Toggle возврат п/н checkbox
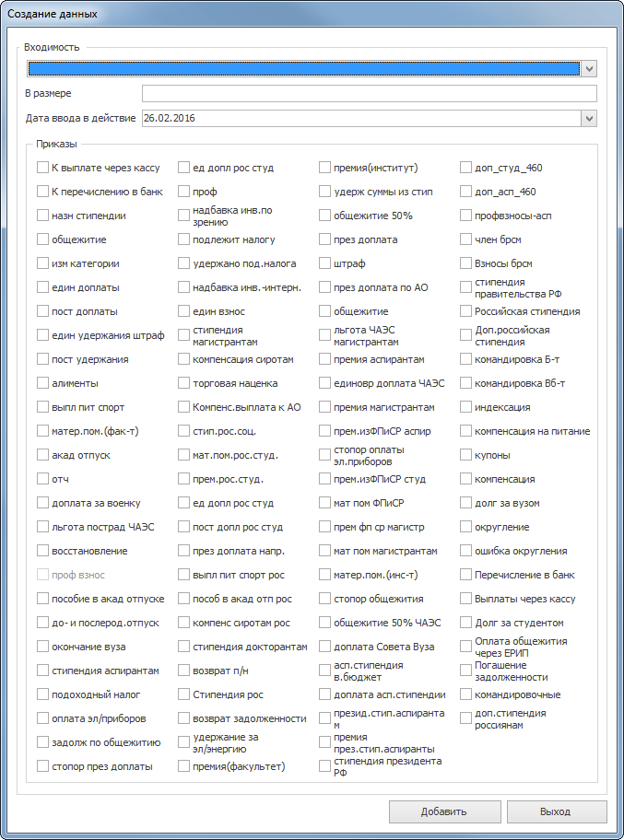 click(183, 671)
